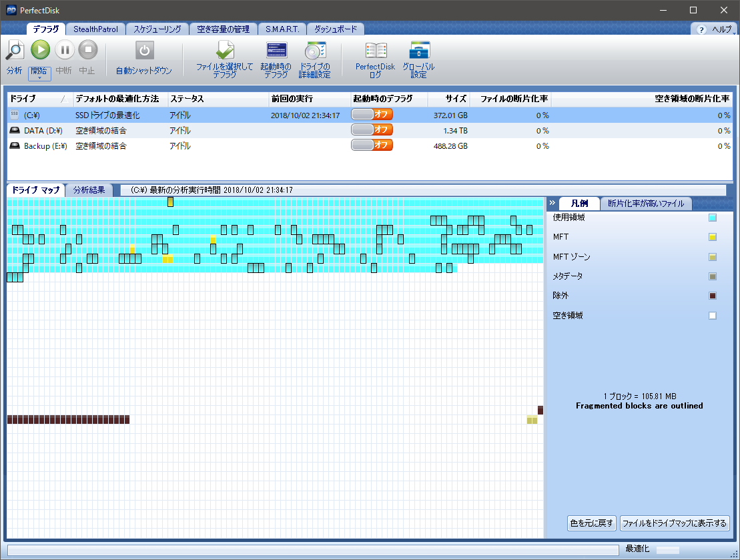
Task: Click the help question mark icon
Action: tap(701, 29)
